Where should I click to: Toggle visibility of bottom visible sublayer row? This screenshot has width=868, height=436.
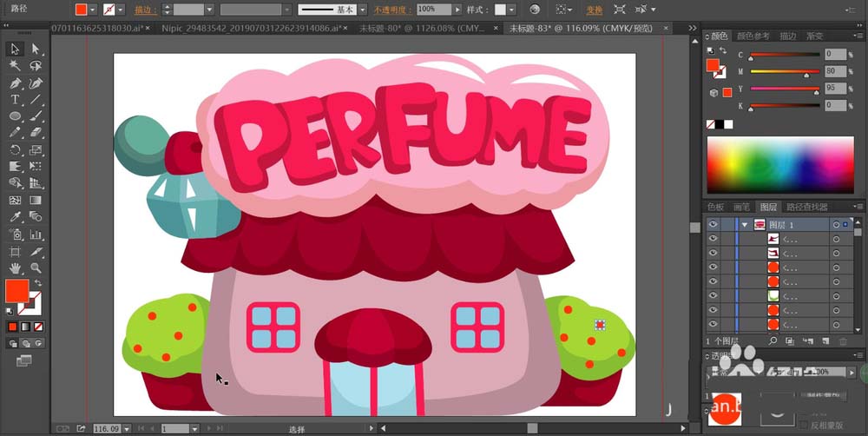pos(713,324)
